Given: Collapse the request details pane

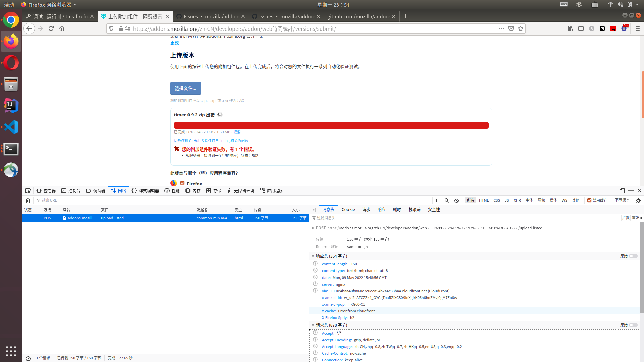Looking at the screenshot, I should tap(314, 209).
